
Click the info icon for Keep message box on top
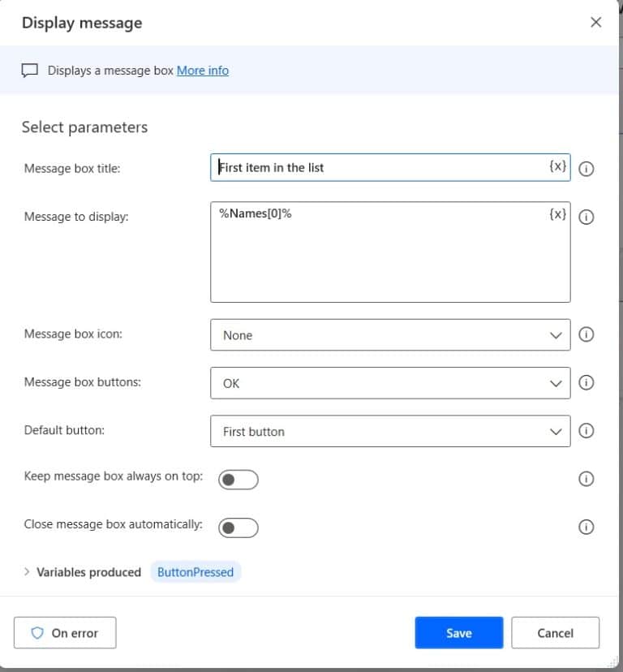[x=586, y=479]
